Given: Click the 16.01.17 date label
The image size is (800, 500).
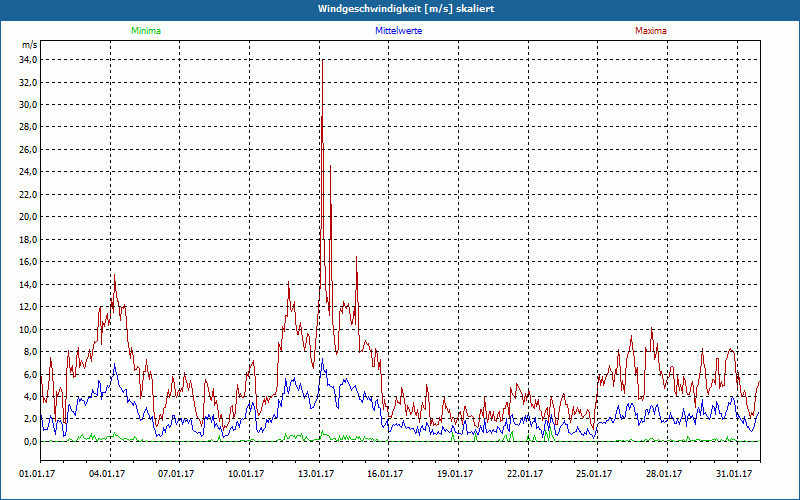Looking at the screenshot, I should 385,474.
